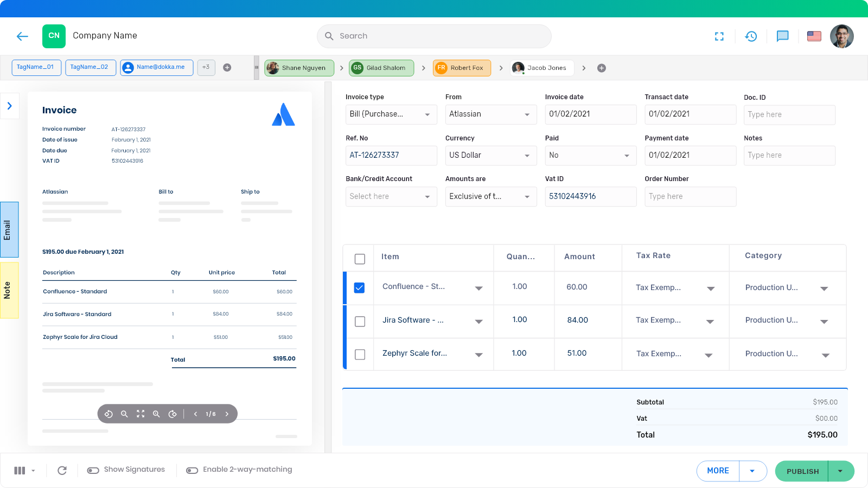
Task: Check the Jira Software row checkbox
Action: (x=360, y=322)
